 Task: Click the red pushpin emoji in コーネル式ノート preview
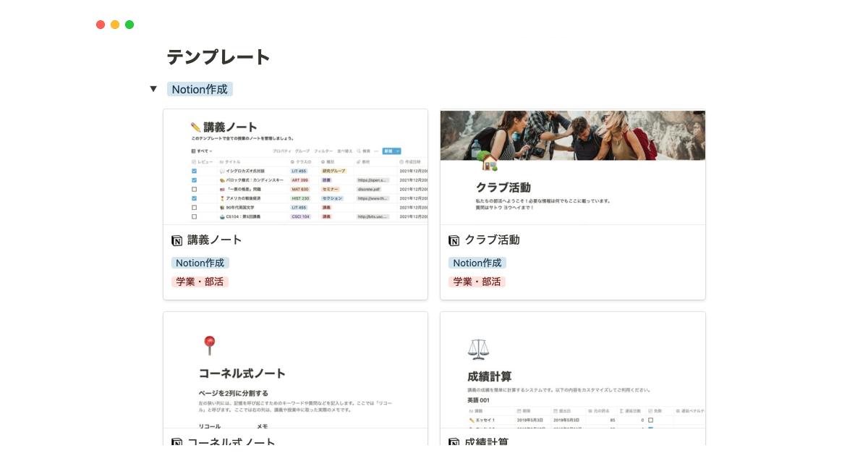point(209,345)
